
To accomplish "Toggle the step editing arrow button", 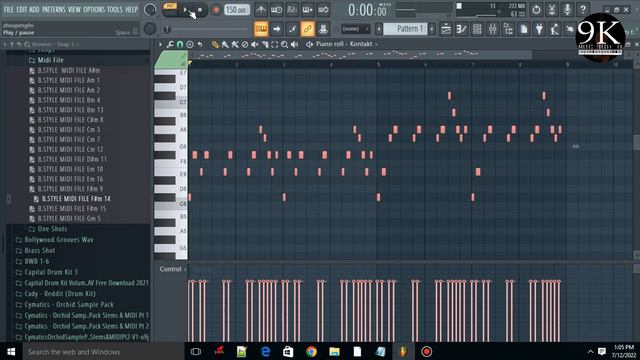I will tap(276, 29).
